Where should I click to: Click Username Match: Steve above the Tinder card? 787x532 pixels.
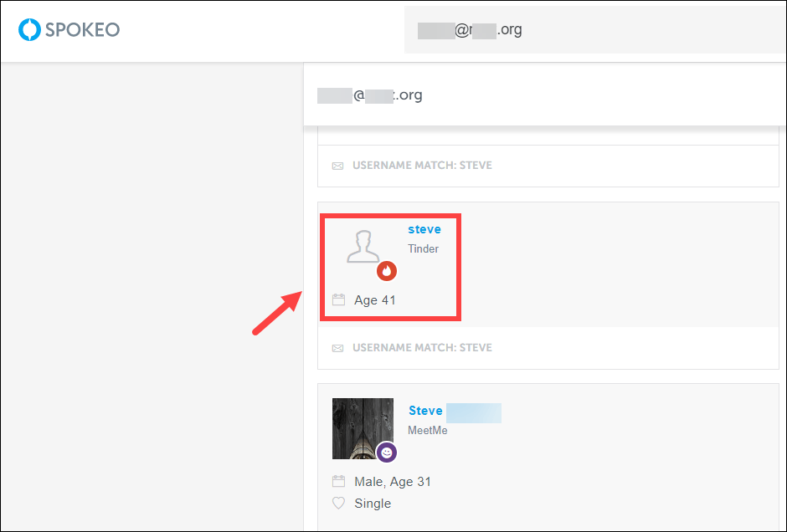(422, 165)
